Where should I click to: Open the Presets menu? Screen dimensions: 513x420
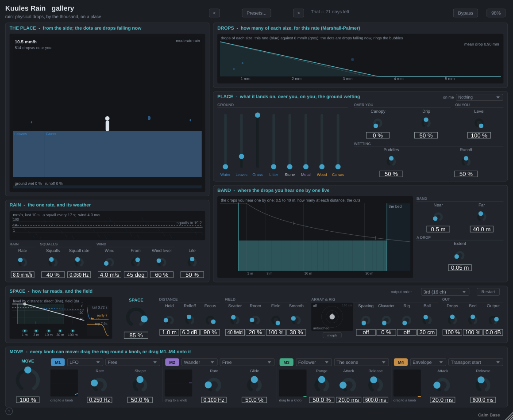[x=257, y=13]
